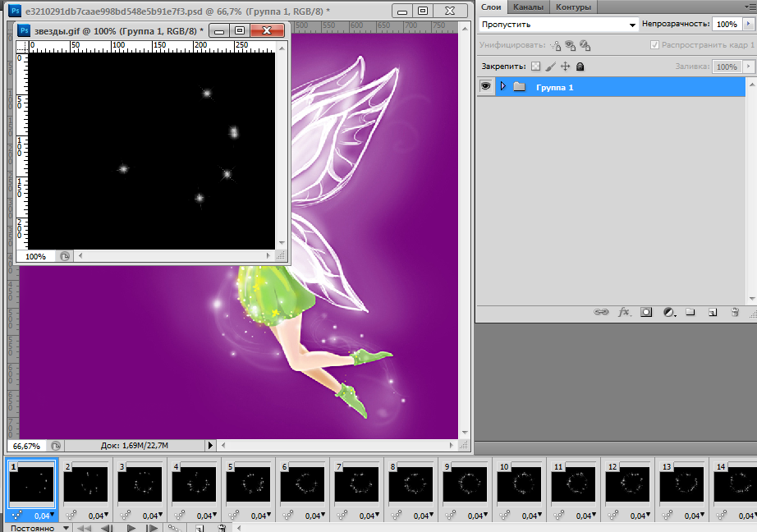Play the animation

[x=131, y=528]
